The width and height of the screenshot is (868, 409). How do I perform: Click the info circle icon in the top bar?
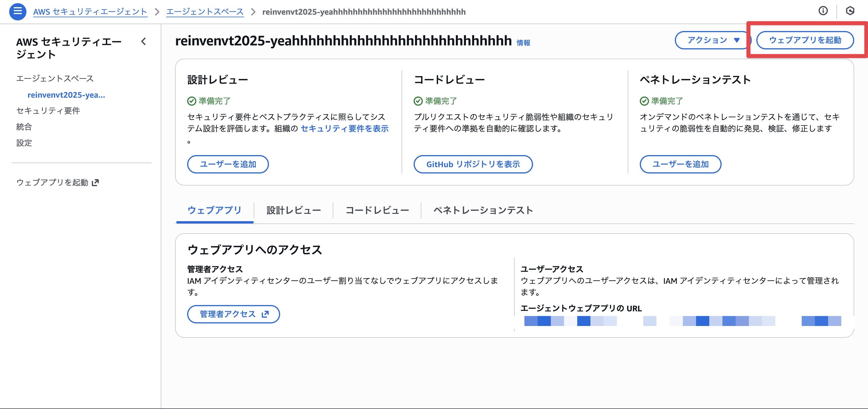(x=824, y=11)
